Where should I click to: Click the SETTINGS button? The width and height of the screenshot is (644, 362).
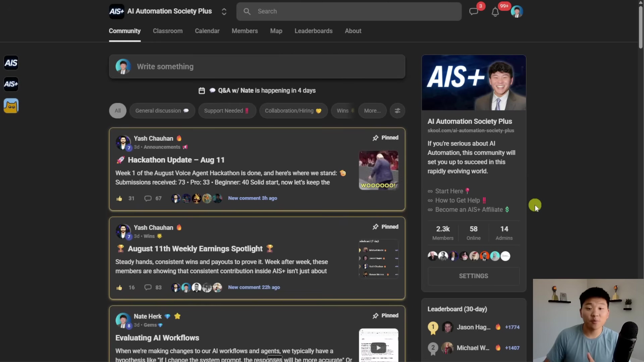(x=473, y=276)
